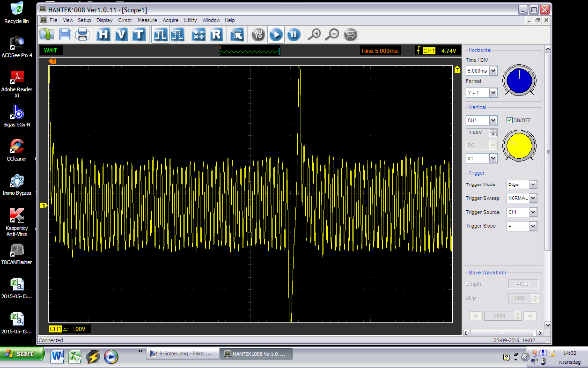
Task: Click the print toolbar icon
Action: (x=82, y=35)
